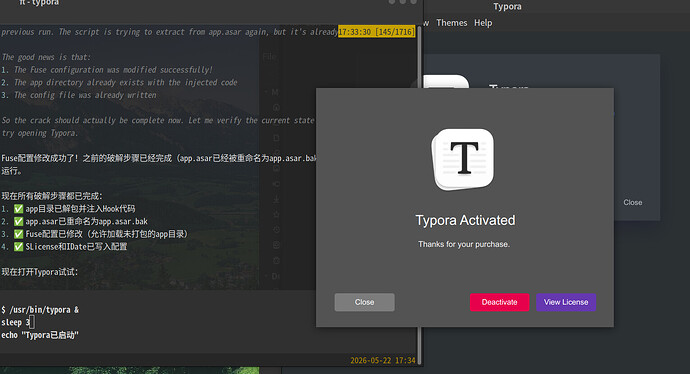The height and width of the screenshot is (374, 690).
Task: Click the "Typora Activated" heading
Action: point(465,220)
